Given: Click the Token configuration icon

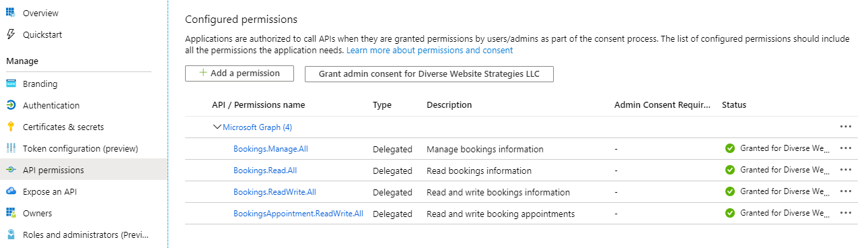Looking at the screenshot, I should 11,148.
